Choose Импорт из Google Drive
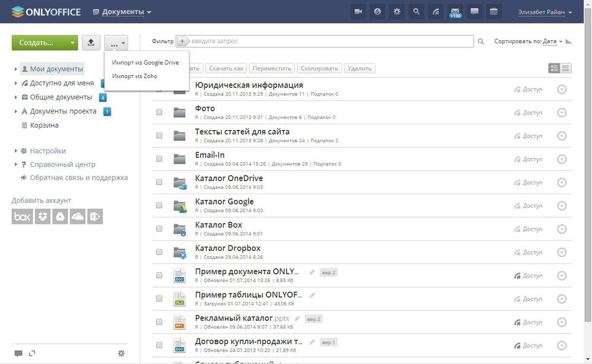Screen dimensions: 592x364 click(x=146, y=63)
